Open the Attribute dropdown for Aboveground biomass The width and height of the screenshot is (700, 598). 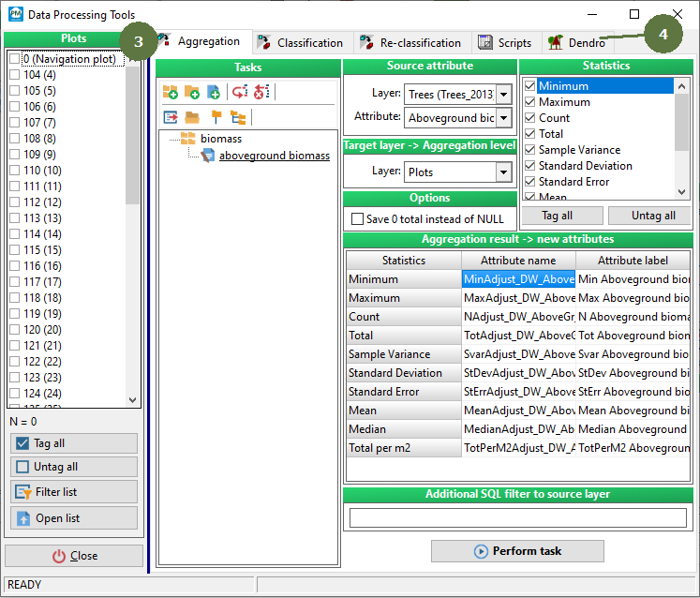503,118
